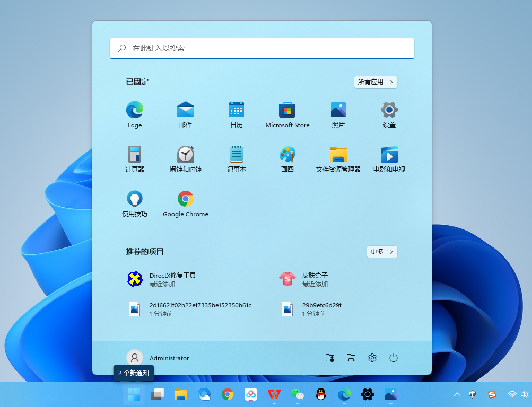This screenshot has height=407, width=532.
Task: Open the Edge pinned app
Action: click(x=135, y=114)
